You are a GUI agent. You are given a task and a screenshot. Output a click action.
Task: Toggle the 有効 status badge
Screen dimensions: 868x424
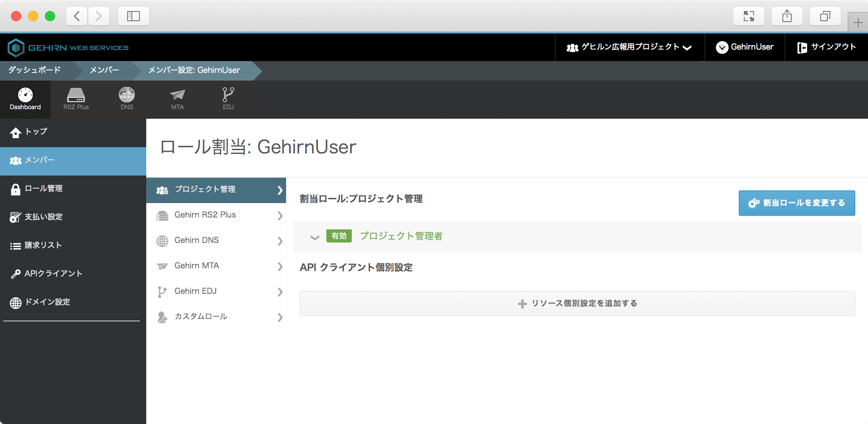339,236
